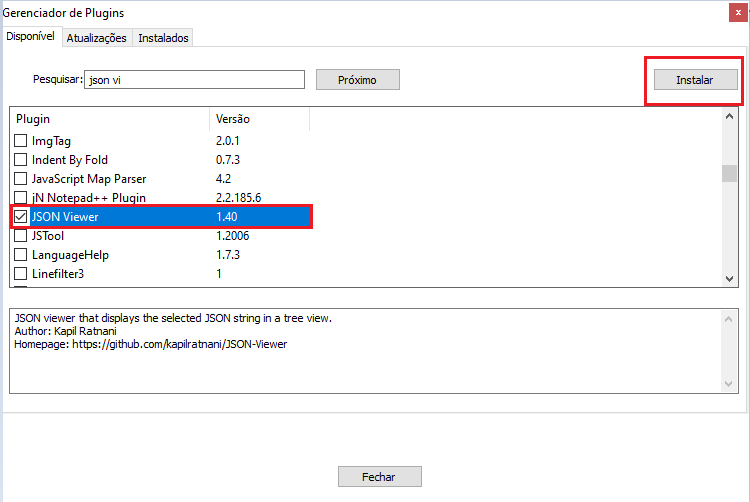Viewport: 750px width, 502px height.
Task: Click plugin list scroll down arrow
Action: (729, 279)
